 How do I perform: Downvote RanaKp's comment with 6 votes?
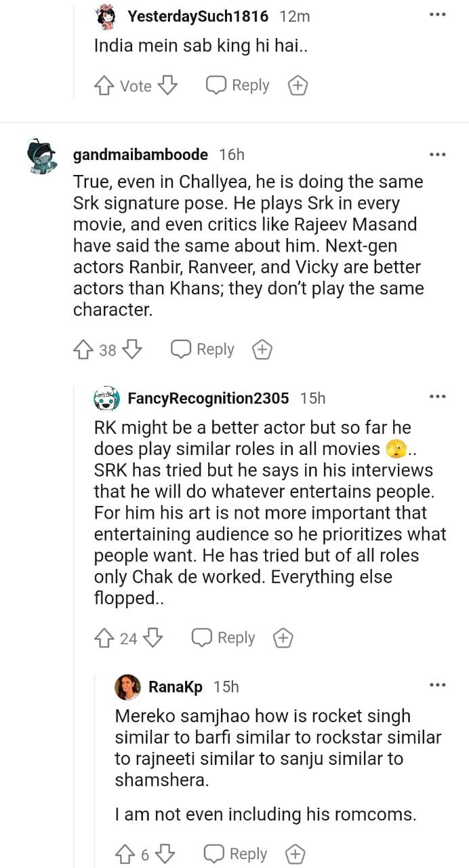pyautogui.click(x=166, y=854)
